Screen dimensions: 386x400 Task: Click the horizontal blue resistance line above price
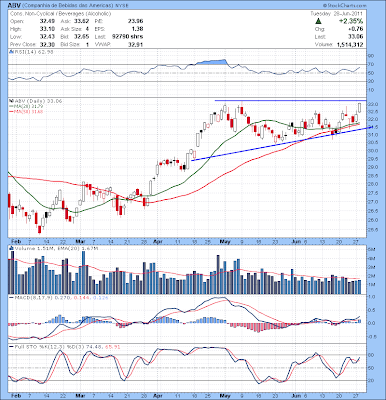pyautogui.click(x=290, y=100)
